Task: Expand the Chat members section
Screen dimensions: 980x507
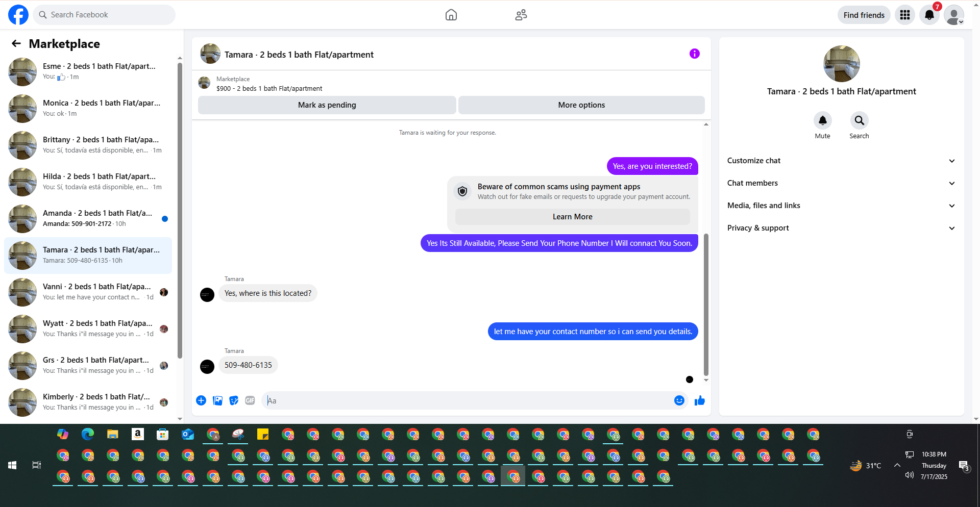Action: [842, 183]
